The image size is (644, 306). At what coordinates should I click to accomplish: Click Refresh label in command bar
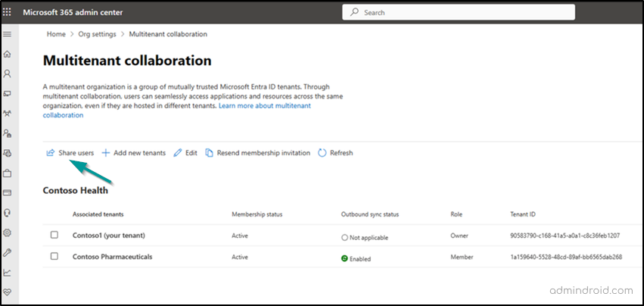341,153
